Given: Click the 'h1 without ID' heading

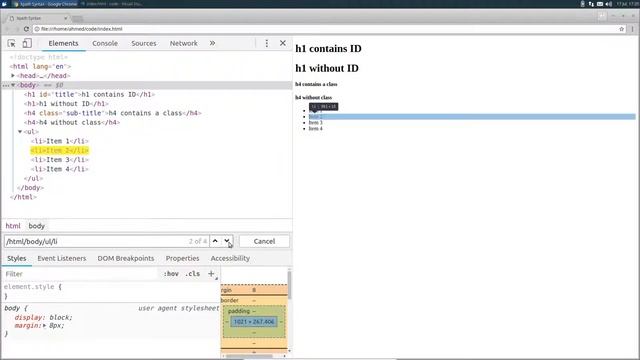Looking at the screenshot, I should [327, 68].
